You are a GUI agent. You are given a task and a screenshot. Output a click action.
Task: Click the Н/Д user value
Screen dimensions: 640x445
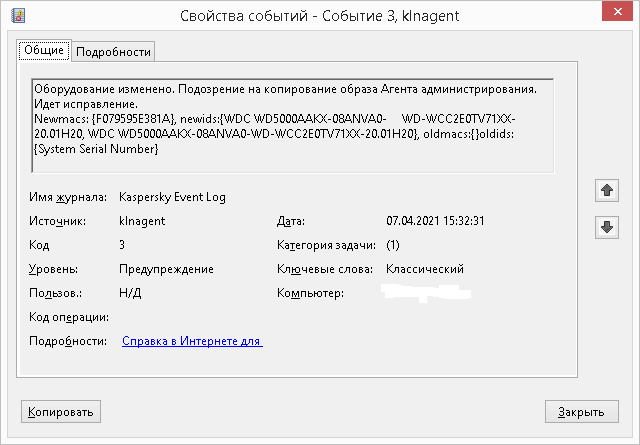pyautogui.click(x=128, y=293)
